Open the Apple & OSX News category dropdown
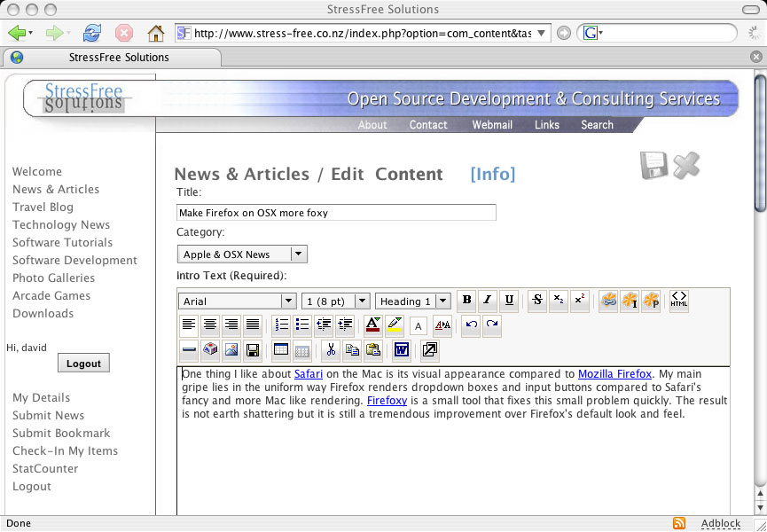Image resolution: width=767 pixels, height=532 pixels. (x=242, y=254)
